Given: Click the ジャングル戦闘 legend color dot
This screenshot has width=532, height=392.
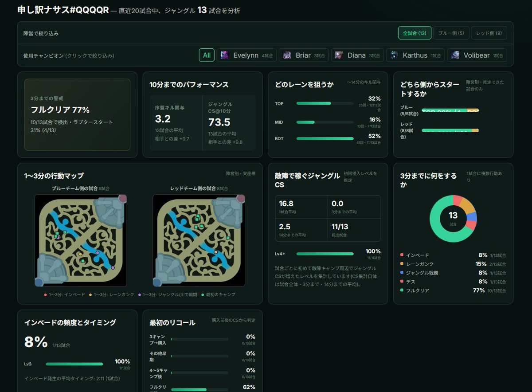Looking at the screenshot, I should 402,273.
